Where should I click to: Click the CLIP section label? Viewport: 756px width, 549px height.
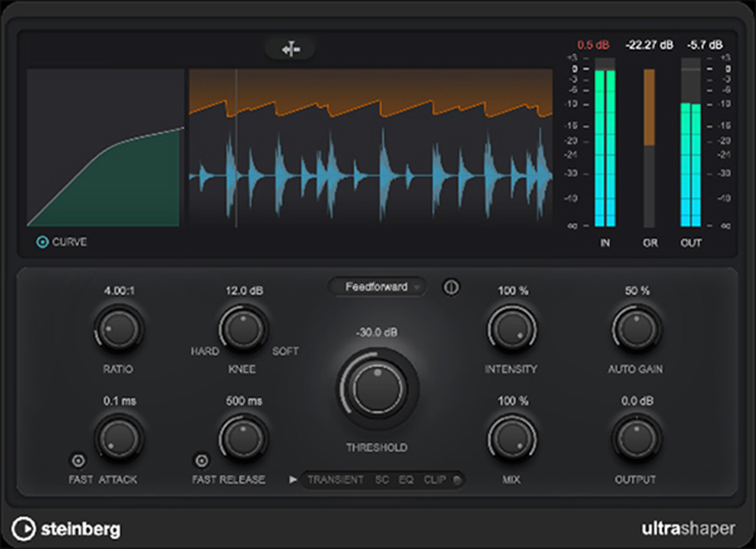tap(435, 480)
